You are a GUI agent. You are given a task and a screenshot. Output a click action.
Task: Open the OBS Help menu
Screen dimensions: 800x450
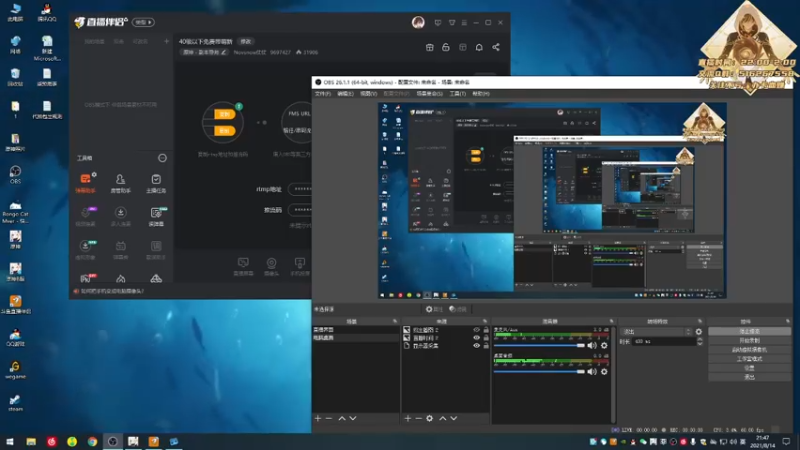tap(481, 94)
